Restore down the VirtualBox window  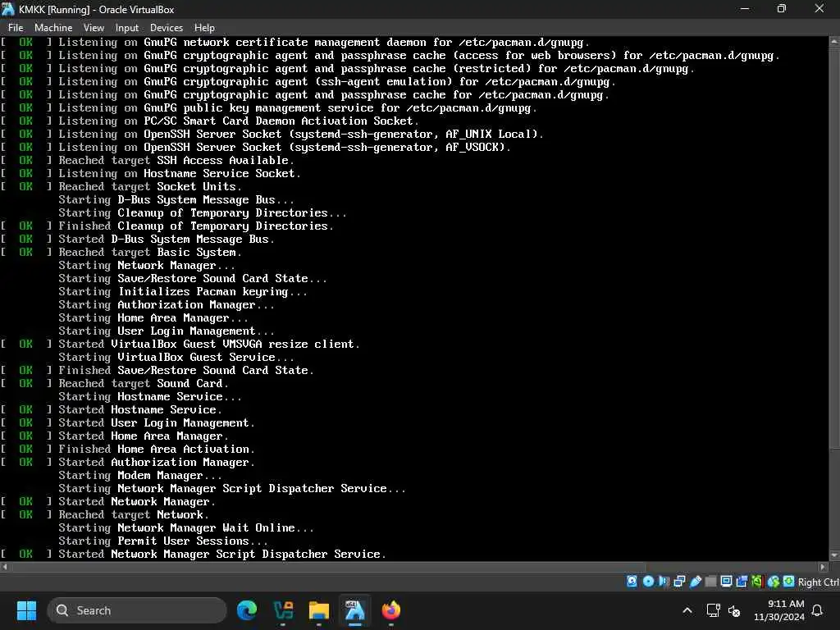(x=782, y=9)
